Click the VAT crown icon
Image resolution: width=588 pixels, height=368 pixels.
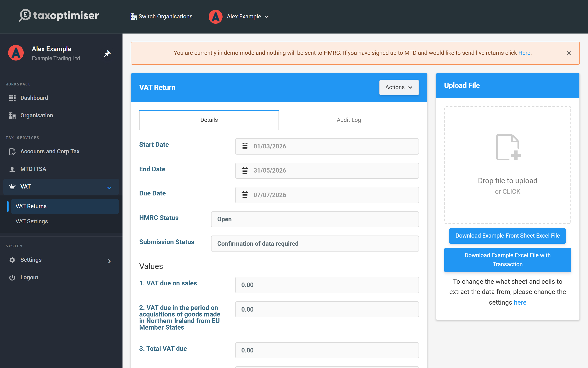(x=12, y=187)
